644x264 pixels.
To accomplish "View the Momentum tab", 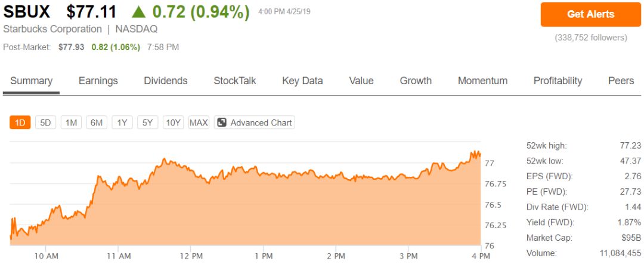I will pyautogui.click(x=482, y=81).
